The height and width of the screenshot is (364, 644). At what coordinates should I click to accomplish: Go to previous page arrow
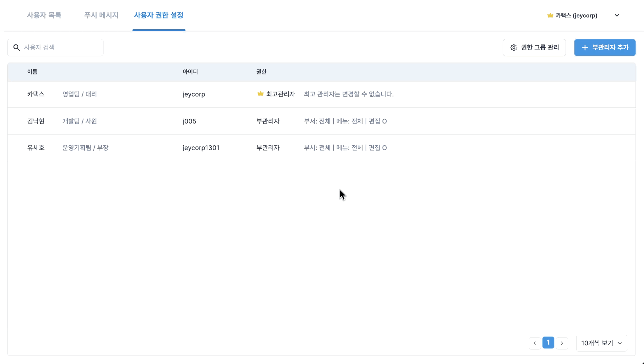point(535,343)
